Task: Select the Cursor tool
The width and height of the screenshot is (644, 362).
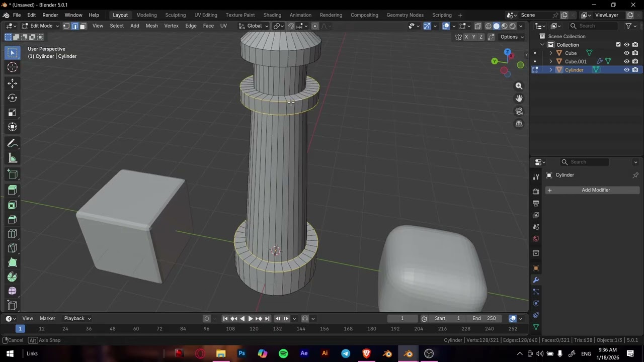Action: click(x=13, y=67)
